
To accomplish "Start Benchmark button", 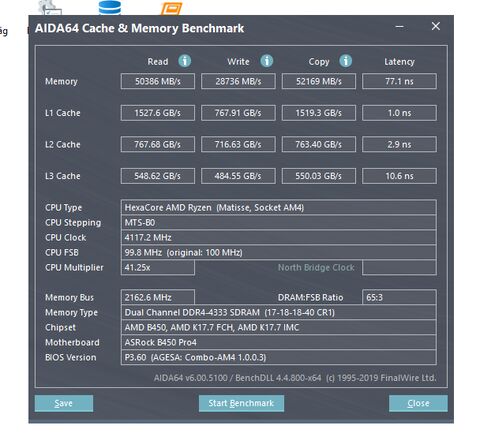I will [241, 403].
